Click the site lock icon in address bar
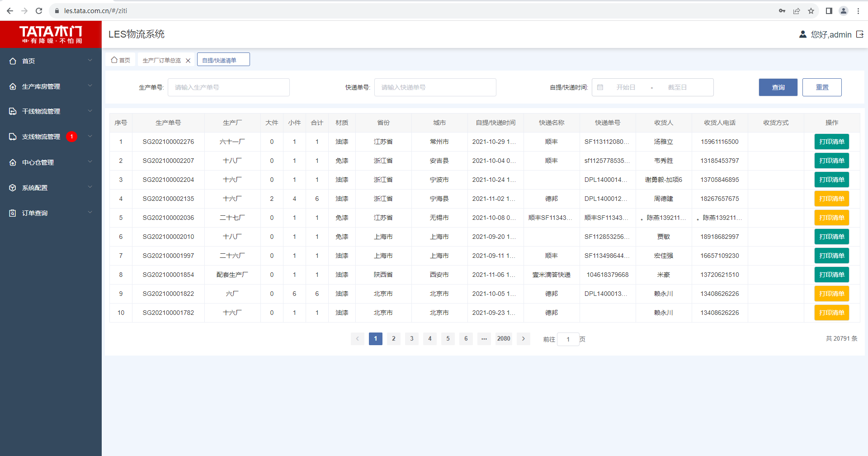This screenshot has height=456, width=868. [57, 11]
